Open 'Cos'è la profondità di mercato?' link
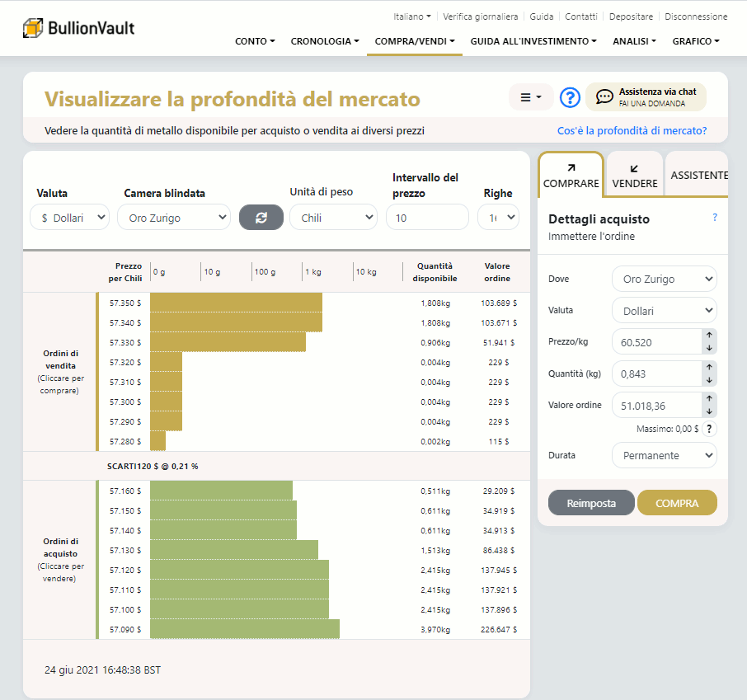Viewport: 747px width, 700px height. [x=632, y=130]
